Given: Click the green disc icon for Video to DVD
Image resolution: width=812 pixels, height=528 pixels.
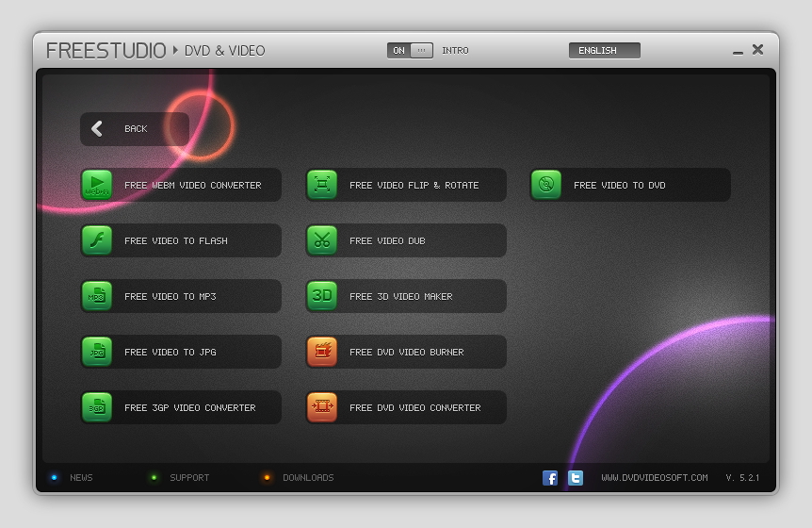Looking at the screenshot, I should pos(546,185).
